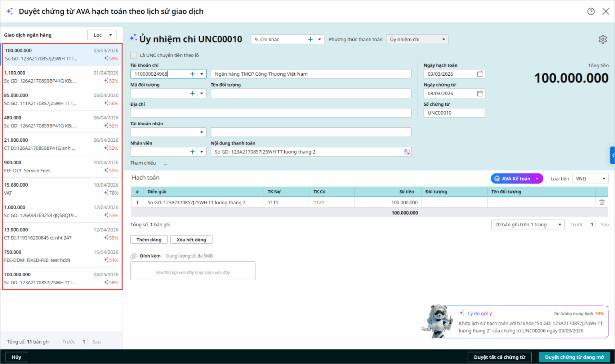This screenshot has width=615, height=364.
Task: Click the Hủy button
Action: point(16,357)
